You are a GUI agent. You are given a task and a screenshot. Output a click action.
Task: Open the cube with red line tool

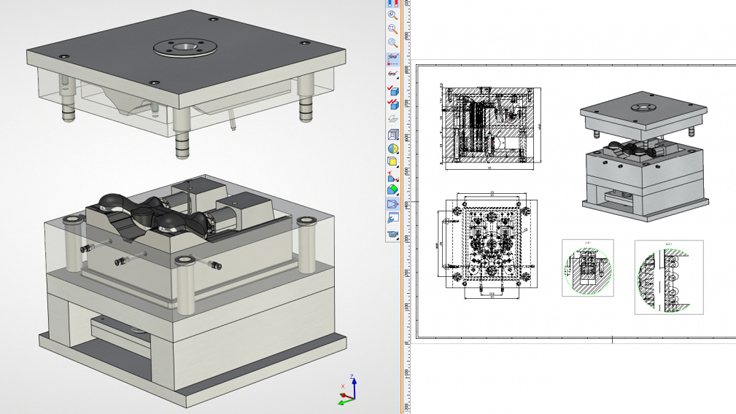coord(393,176)
